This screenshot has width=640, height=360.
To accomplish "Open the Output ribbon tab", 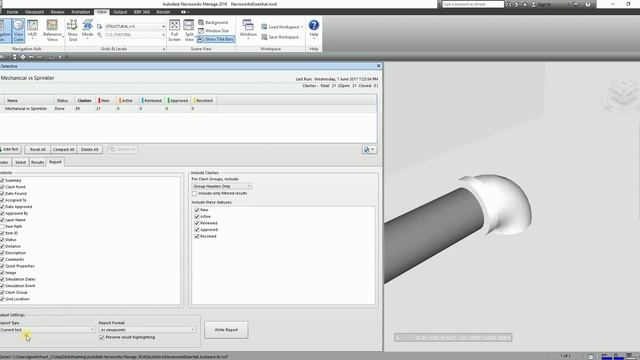I will 120,12.
